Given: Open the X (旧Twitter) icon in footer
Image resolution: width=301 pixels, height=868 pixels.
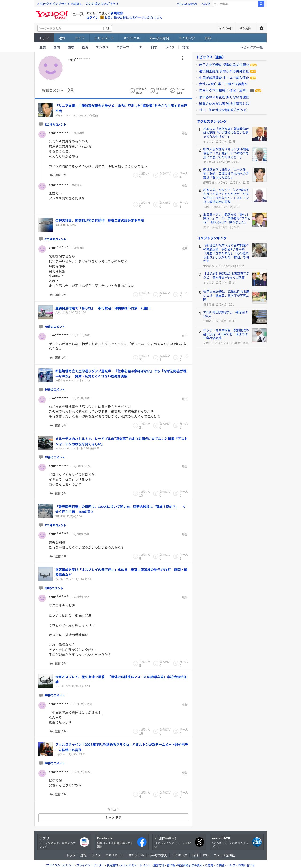Looking at the screenshot, I should [x=199, y=839].
